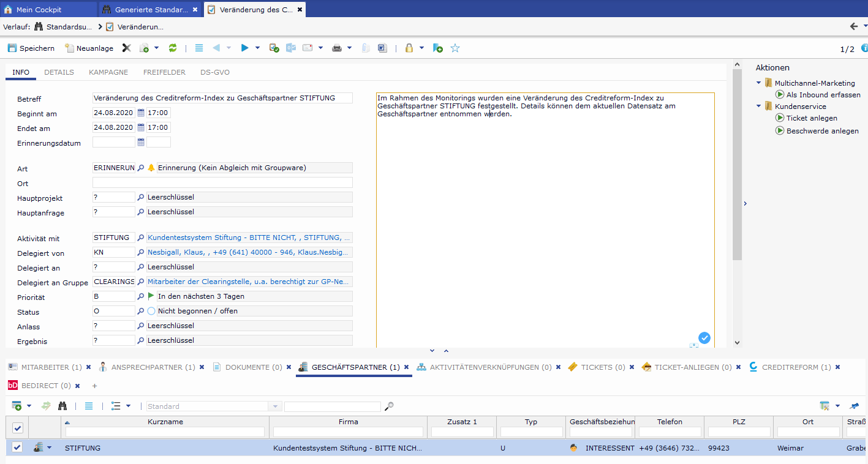868x464 pixels.
Task: Click binoculars search icon in lower toolbar
Action: [62, 406]
